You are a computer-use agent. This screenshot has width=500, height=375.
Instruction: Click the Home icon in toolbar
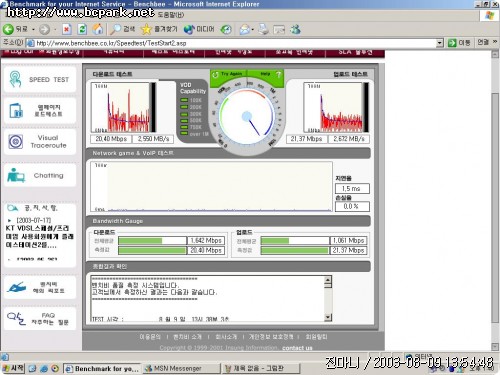coord(98,29)
